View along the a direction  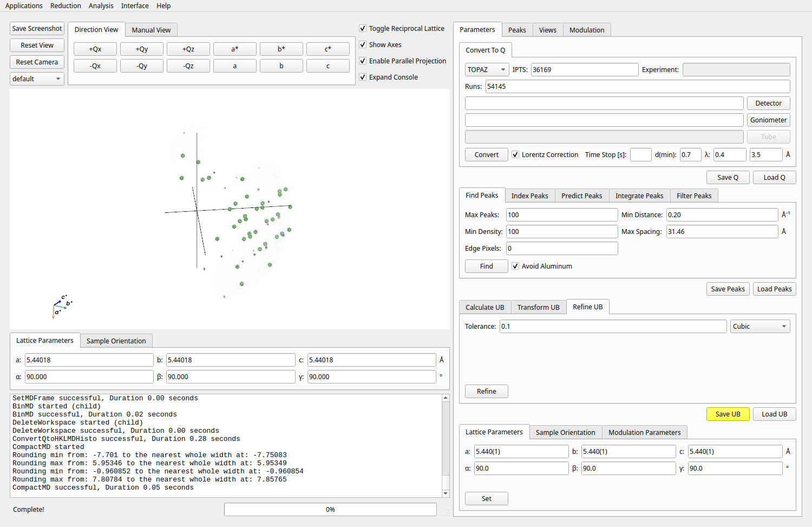coord(235,66)
